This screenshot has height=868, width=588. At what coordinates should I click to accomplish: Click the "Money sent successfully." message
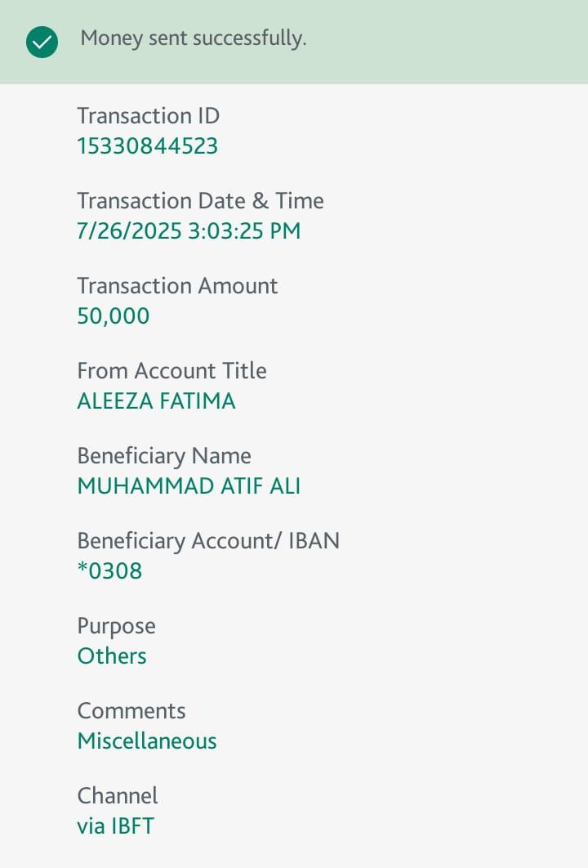194,38
